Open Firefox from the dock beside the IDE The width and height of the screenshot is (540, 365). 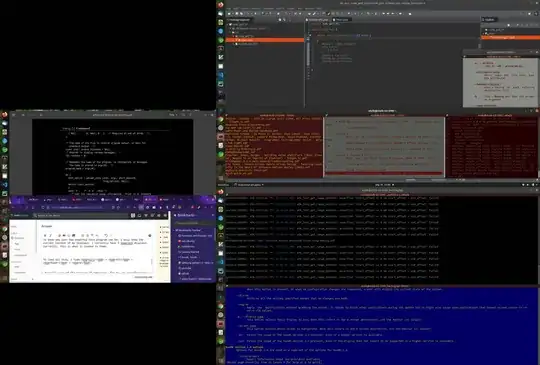click(220, 5)
